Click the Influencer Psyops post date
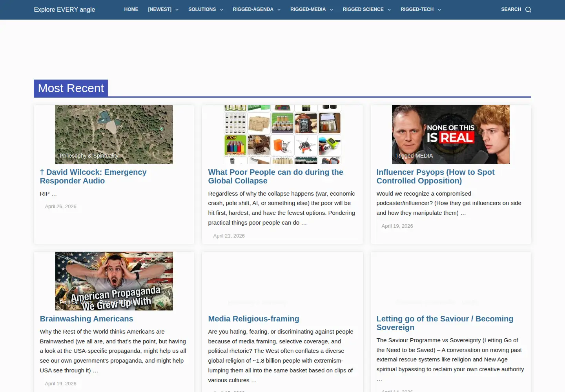 tap(397, 226)
